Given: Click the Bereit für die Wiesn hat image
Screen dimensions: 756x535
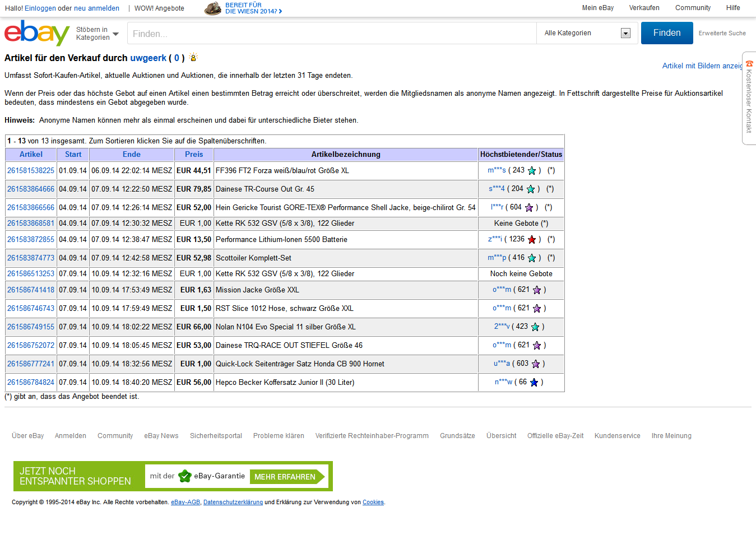Looking at the screenshot, I should pyautogui.click(x=213, y=8).
